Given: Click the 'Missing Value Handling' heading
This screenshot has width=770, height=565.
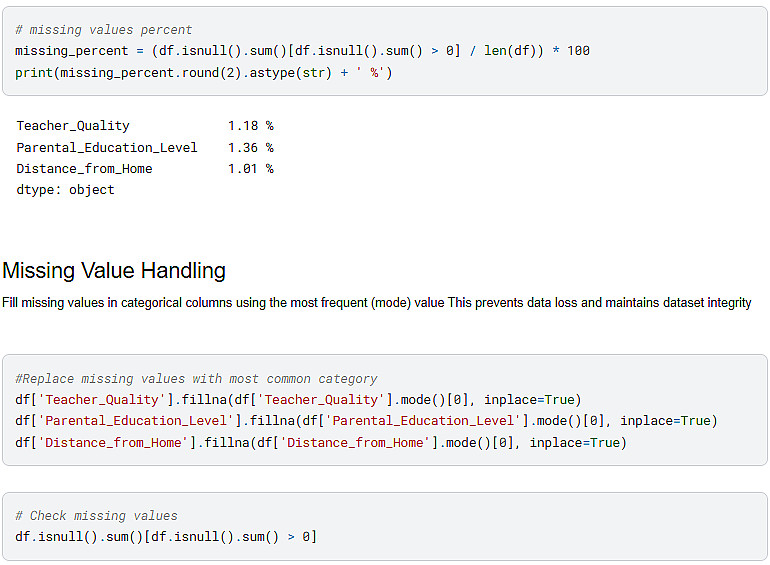Looking at the screenshot, I should [x=114, y=271].
